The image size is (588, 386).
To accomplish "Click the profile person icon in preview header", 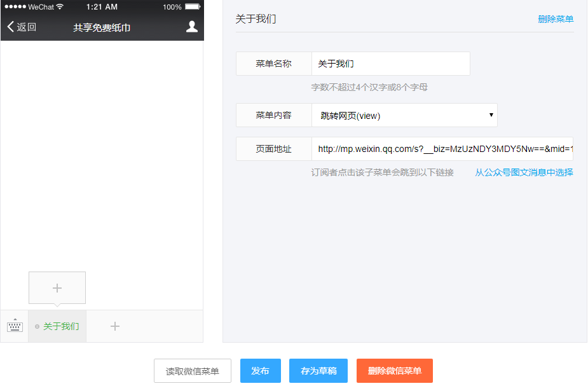I will (191, 27).
